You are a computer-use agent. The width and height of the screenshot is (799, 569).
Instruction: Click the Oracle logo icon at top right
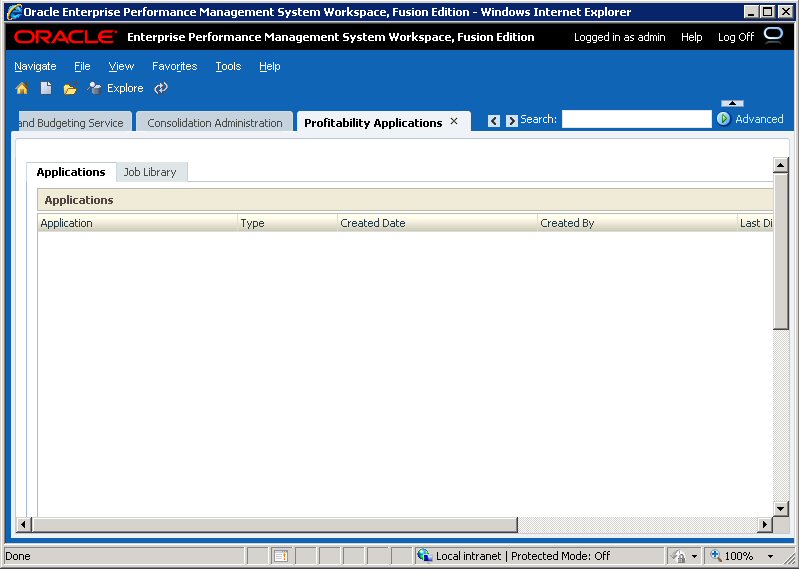[774, 36]
